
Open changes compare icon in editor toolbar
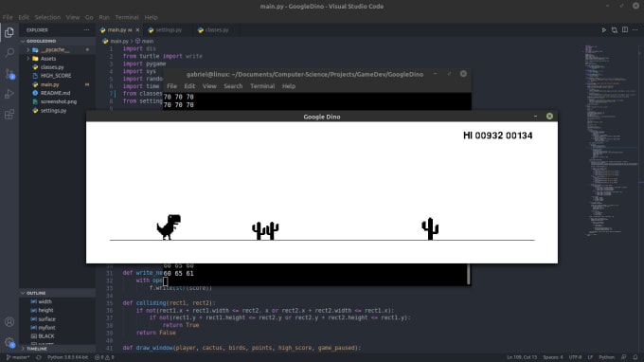tap(615, 30)
